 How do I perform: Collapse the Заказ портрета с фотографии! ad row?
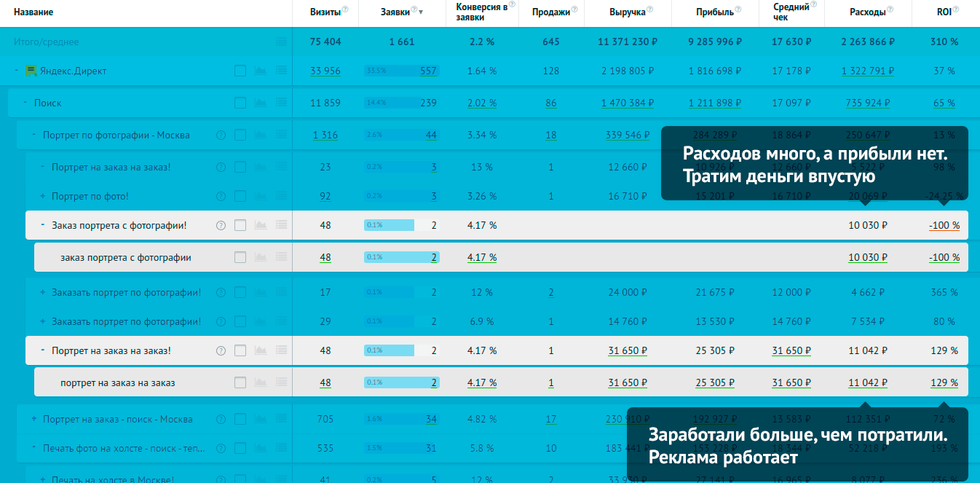(42, 225)
